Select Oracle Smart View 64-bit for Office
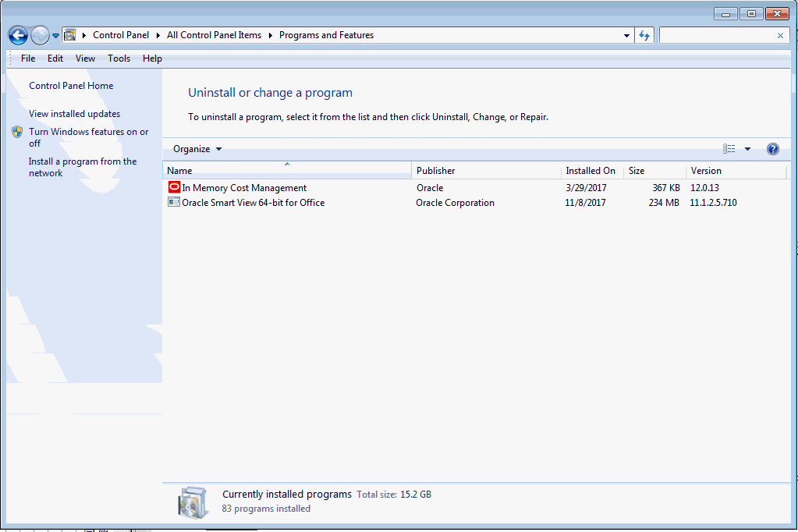798x532 pixels. point(253,203)
